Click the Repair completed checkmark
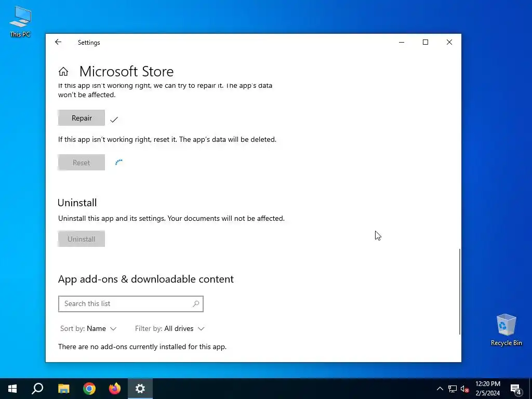The height and width of the screenshot is (399, 532). 114,119
